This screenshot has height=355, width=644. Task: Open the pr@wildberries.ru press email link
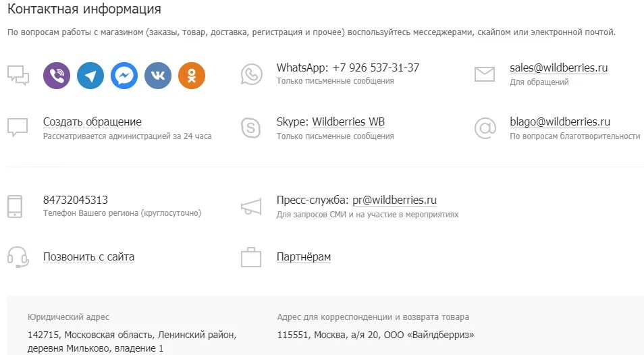(x=394, y=200)
